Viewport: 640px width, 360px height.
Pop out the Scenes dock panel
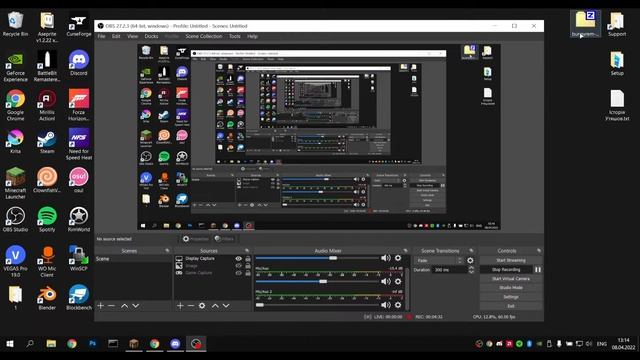[x=167, y=251]
